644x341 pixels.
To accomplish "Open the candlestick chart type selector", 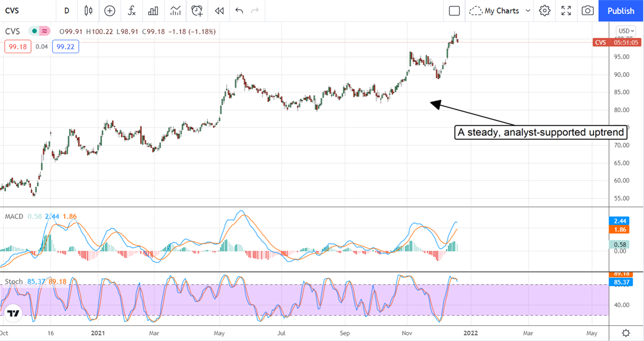I will point(89,11).
